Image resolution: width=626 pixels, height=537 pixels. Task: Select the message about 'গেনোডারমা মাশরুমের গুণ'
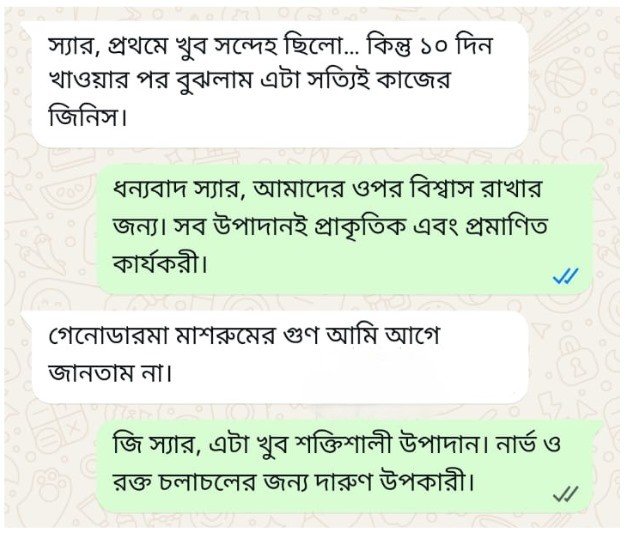click(x=279, y=357)
